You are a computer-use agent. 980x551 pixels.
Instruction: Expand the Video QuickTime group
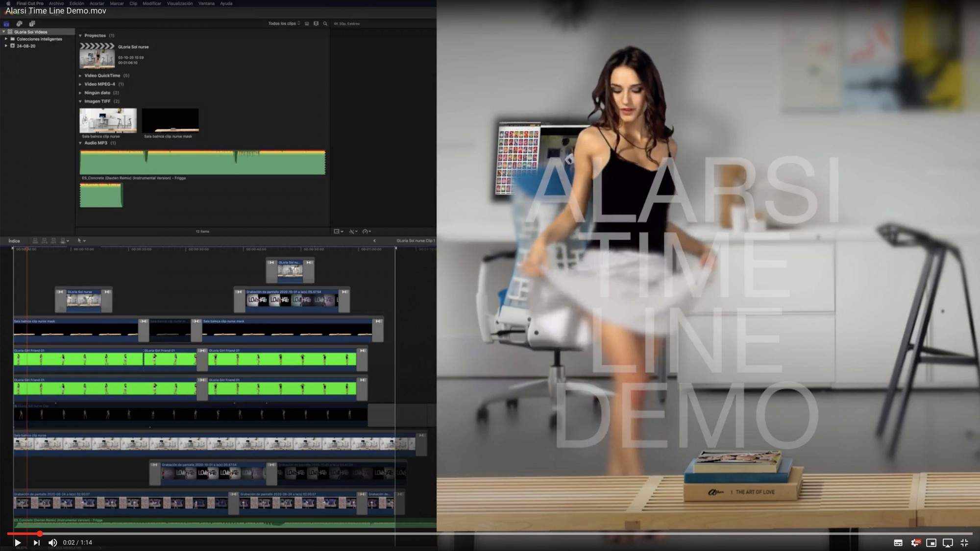[80, 75]
